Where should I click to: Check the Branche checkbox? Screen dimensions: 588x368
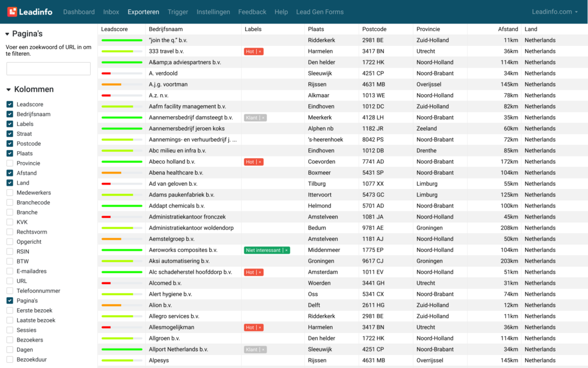click(10, 212)
